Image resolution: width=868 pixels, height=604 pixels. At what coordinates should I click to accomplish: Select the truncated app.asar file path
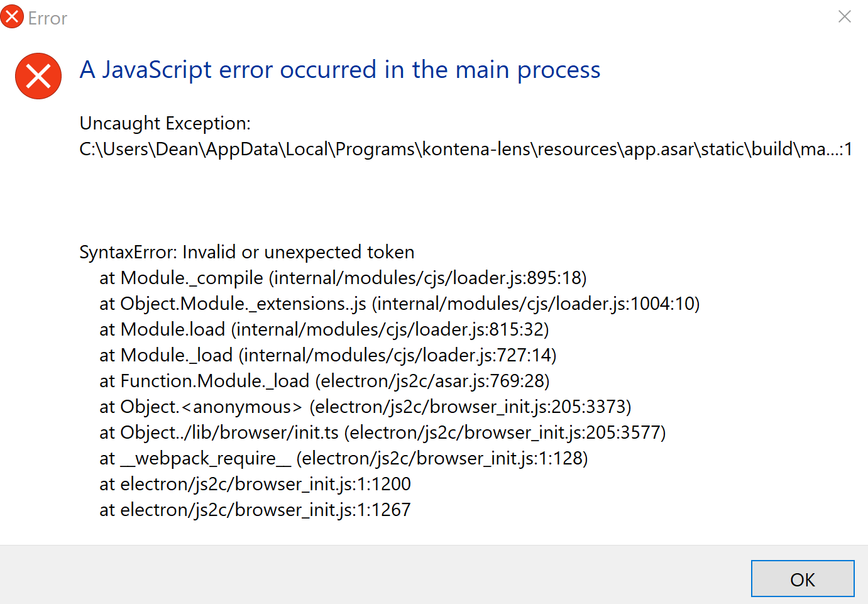click(465, 149)
